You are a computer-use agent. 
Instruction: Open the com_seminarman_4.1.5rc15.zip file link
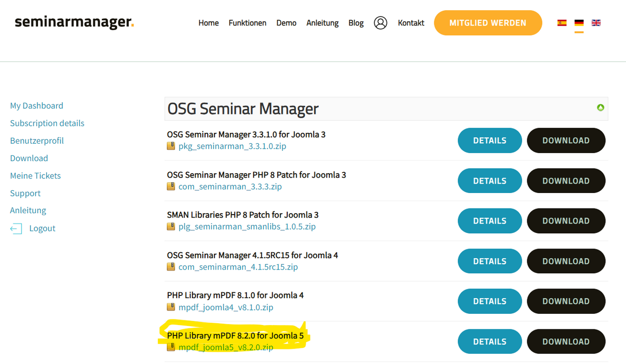[238, 267]
